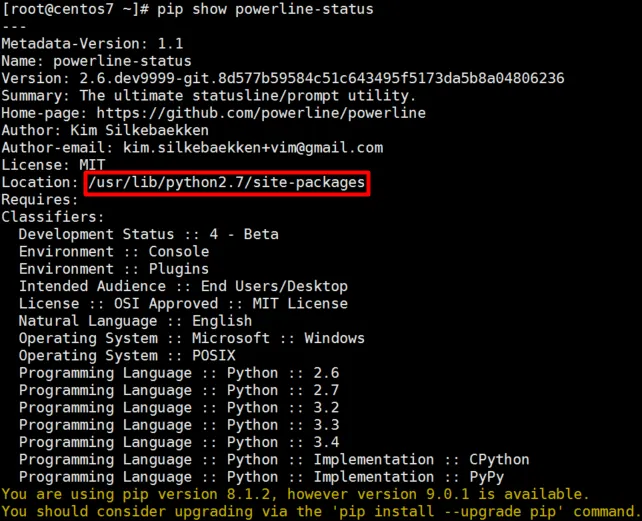This screenshot has height=521, width=642.
Task: Click the home-page URL https://github.com/powerline/powerline
Action: 261,113
